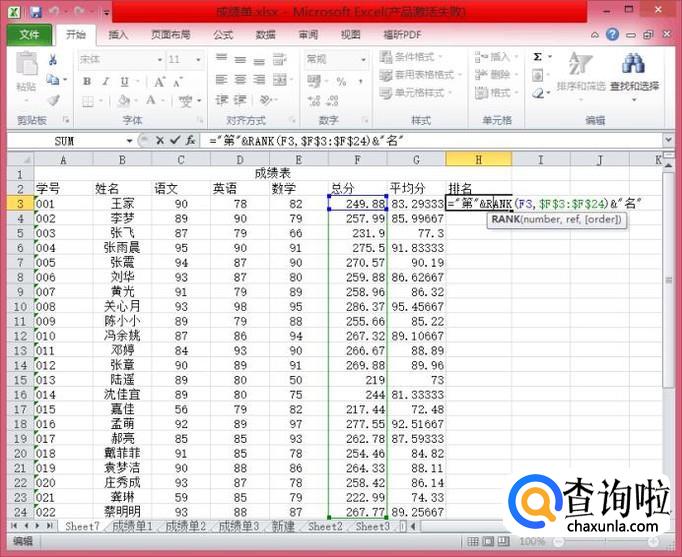Toggle Bottom Align for cells
Viewport: 682px width, 557px height.
tap(259, 61)
